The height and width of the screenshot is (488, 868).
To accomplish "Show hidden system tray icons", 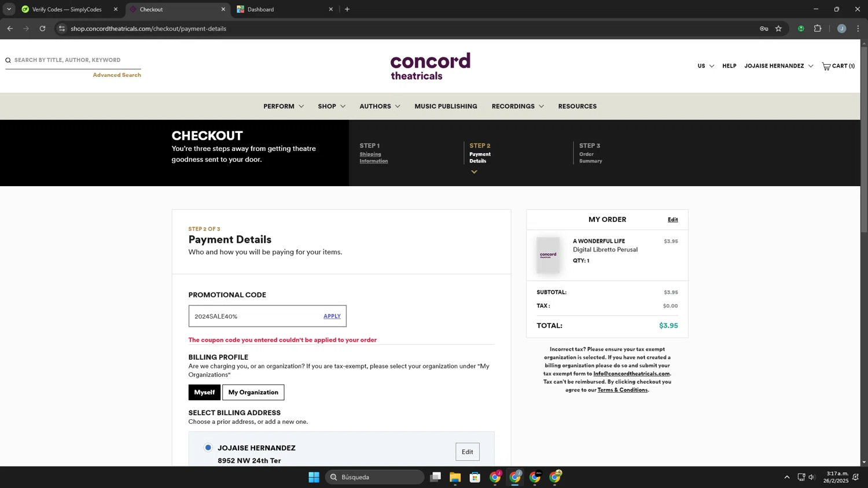I will [786, 477].
